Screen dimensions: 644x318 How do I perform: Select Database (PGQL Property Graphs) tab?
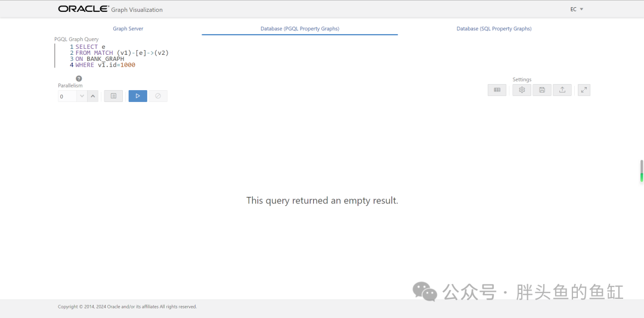(x=300, y=29)
